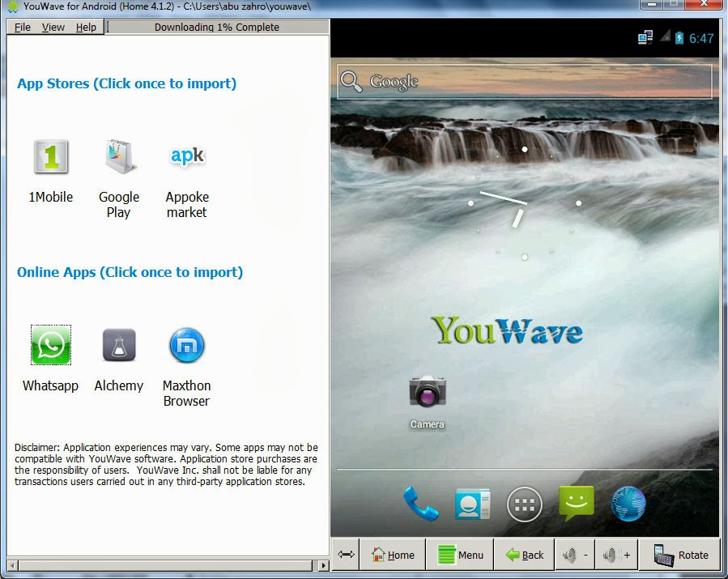Viewport: 728px width, 579px height.
Task: Open the app drawer
Action: [524, 504]
